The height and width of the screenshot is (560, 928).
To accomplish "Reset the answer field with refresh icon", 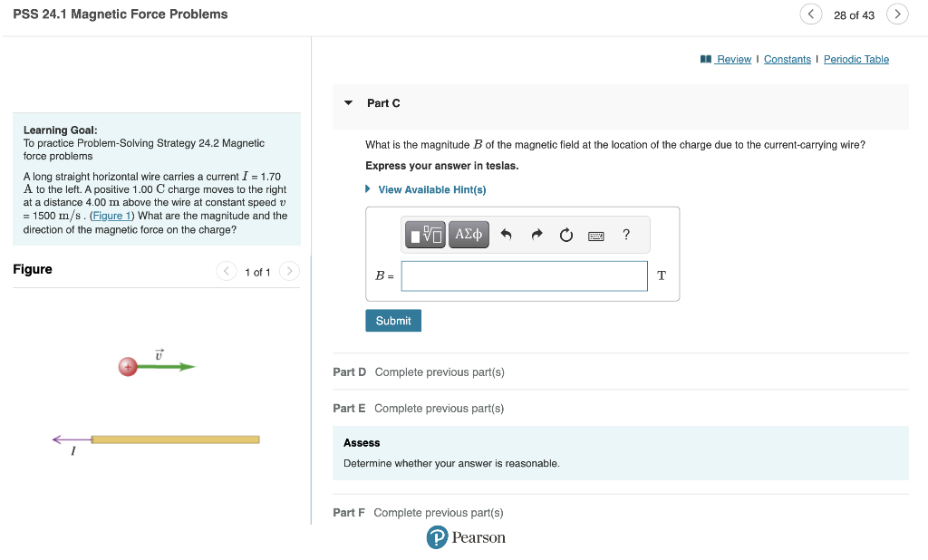I will point(565,234).
